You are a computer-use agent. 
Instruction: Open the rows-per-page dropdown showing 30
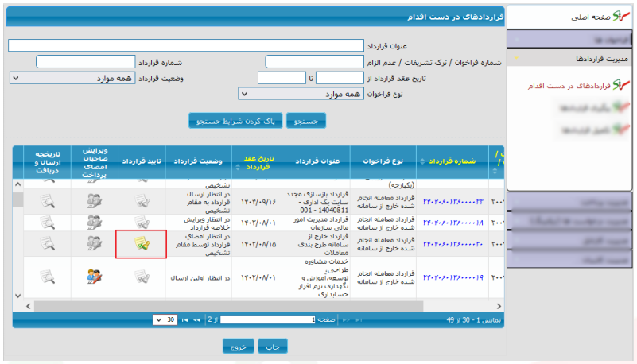[165, 320]
